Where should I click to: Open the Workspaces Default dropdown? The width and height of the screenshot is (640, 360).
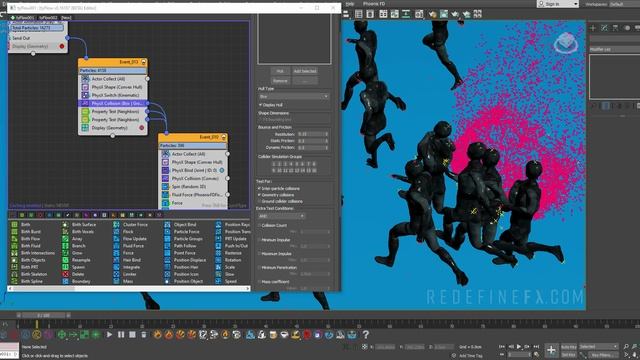(624, 4)
